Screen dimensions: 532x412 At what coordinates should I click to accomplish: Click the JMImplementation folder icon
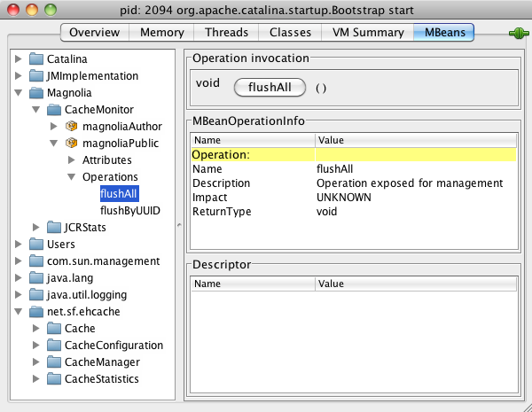coord(36,75)
